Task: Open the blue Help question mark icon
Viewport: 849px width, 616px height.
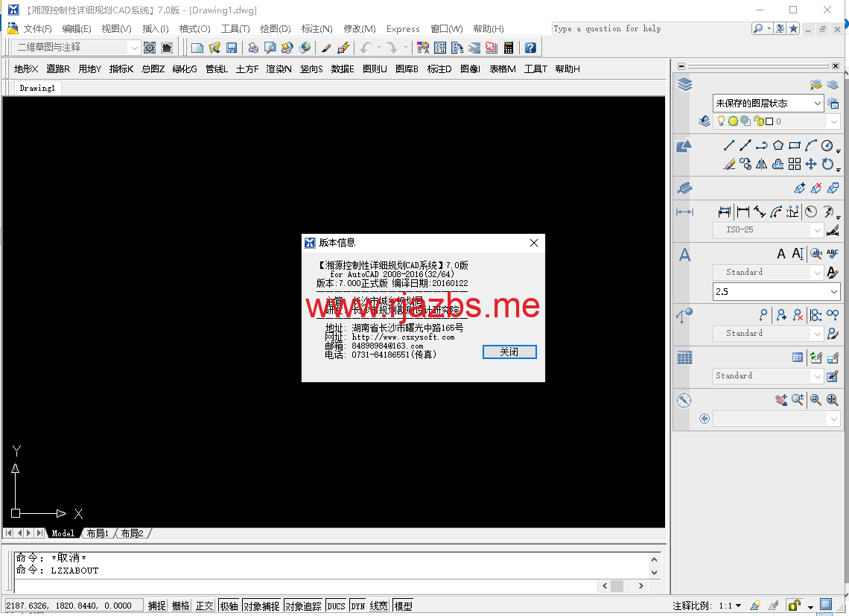Action: pyautogui.click(x=530, y=48)
